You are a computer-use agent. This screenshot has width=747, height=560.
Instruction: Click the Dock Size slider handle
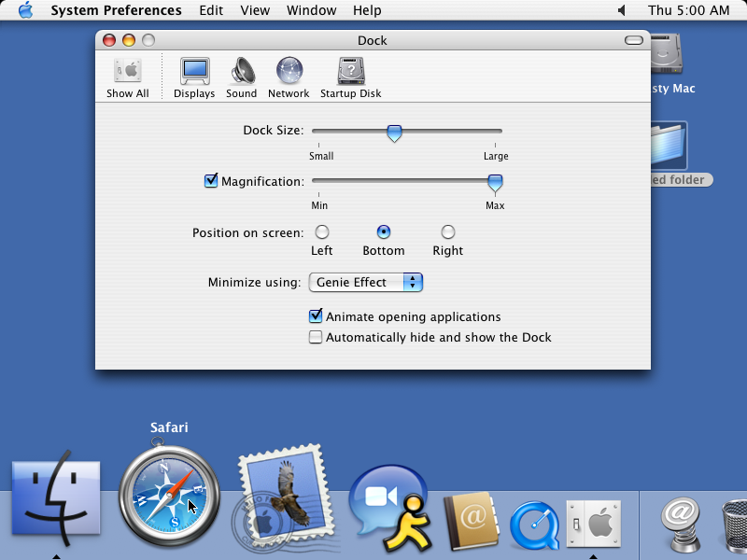tap(394, 132)
